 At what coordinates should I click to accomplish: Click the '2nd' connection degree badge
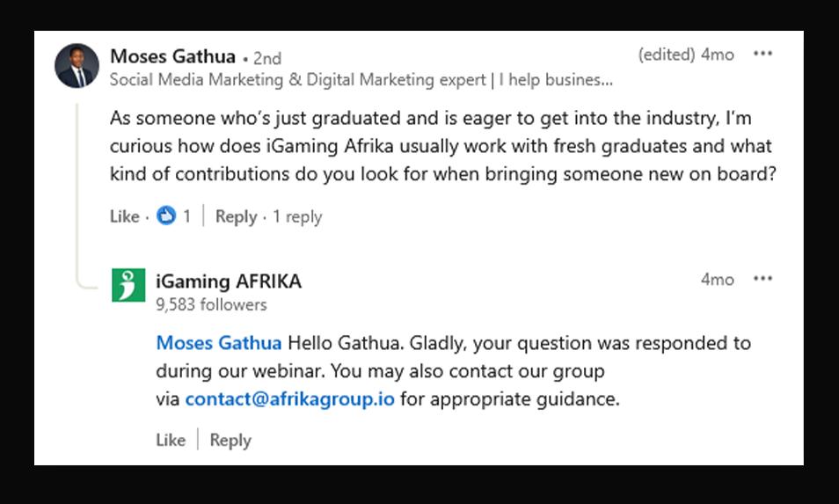(x=267, y=58)
